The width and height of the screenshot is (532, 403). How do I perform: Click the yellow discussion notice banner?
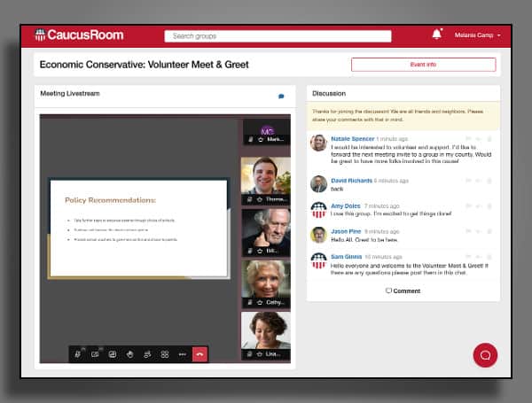[403, 115]
